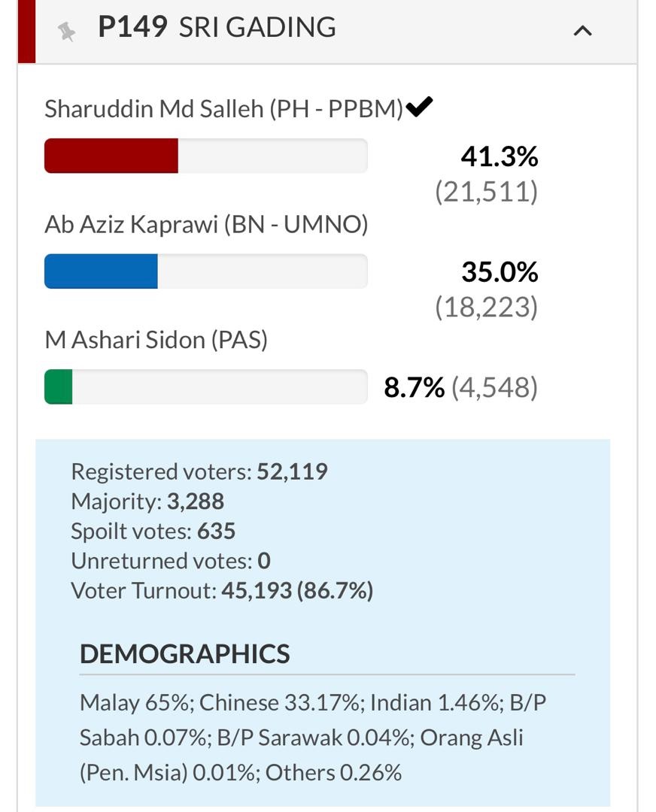
Task: Click the Voter Turnout 45,193 (86.7%) line
Action: tap(222, 591)
